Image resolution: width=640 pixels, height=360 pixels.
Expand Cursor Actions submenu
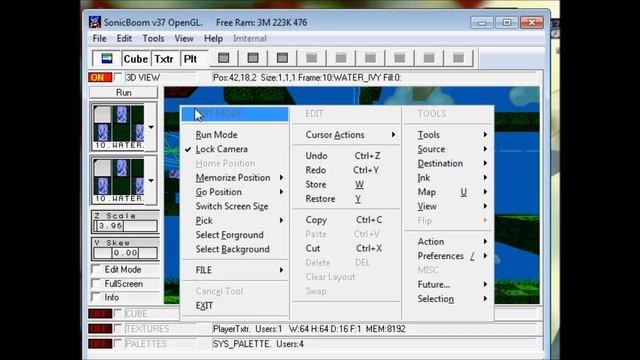tap(346, 135)
